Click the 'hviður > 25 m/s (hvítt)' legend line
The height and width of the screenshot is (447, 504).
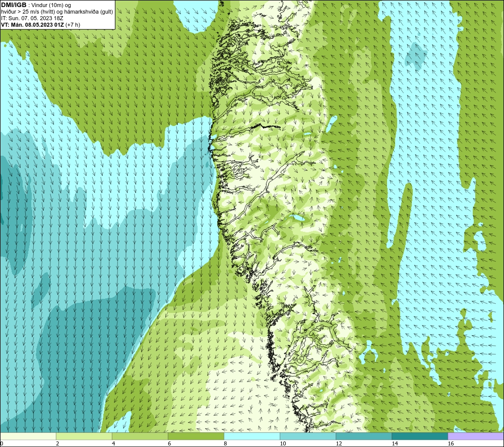coord(57,12)
